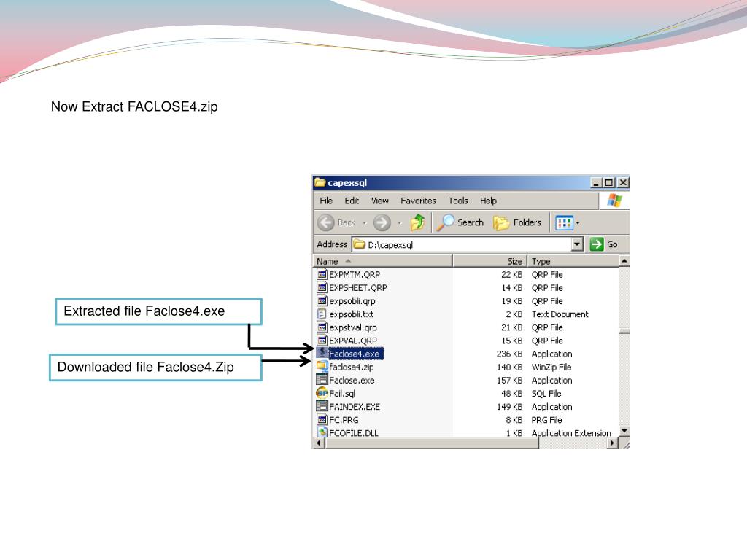Sort files by the Name column header
747x560 pixels.
click(383, 261)
